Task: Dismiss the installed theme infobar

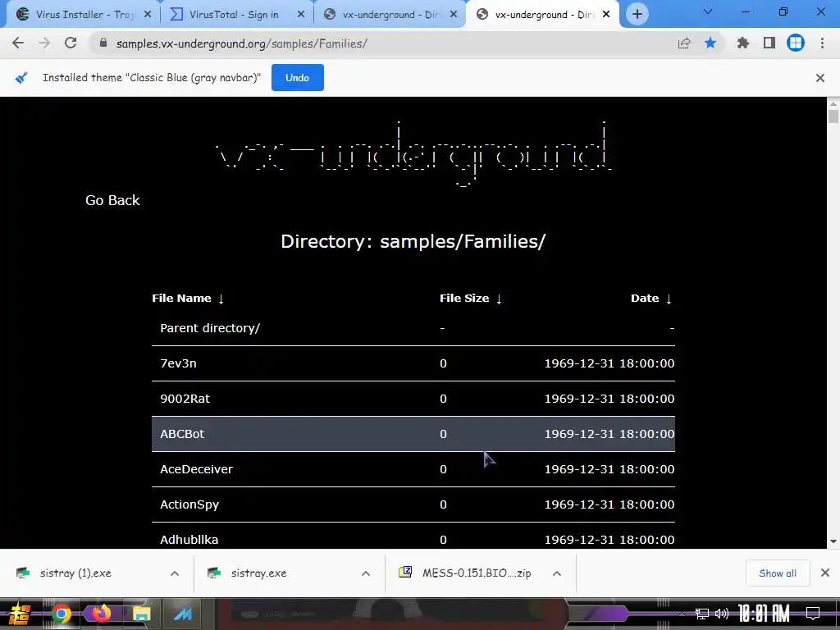Action: click(819, 78)
